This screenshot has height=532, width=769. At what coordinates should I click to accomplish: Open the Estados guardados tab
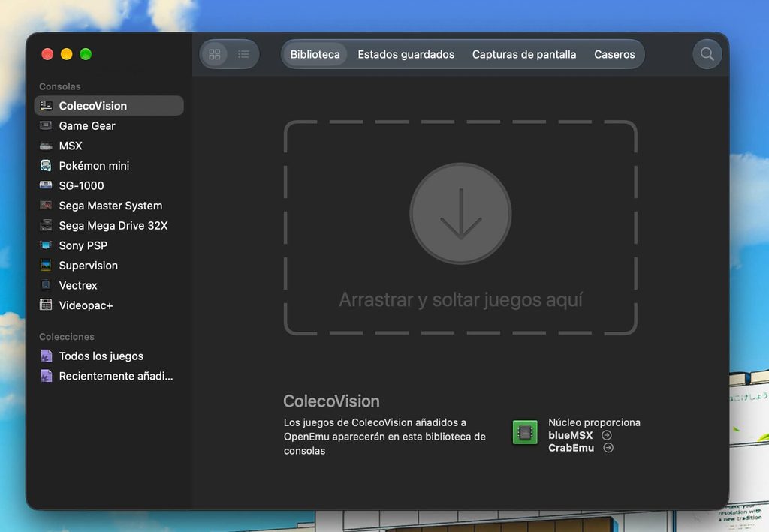[x=406, y=54]
